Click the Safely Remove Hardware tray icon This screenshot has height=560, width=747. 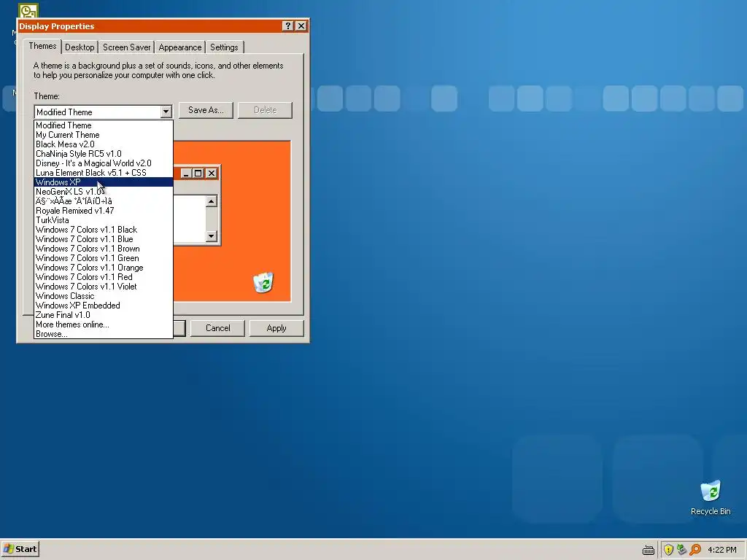682,550
